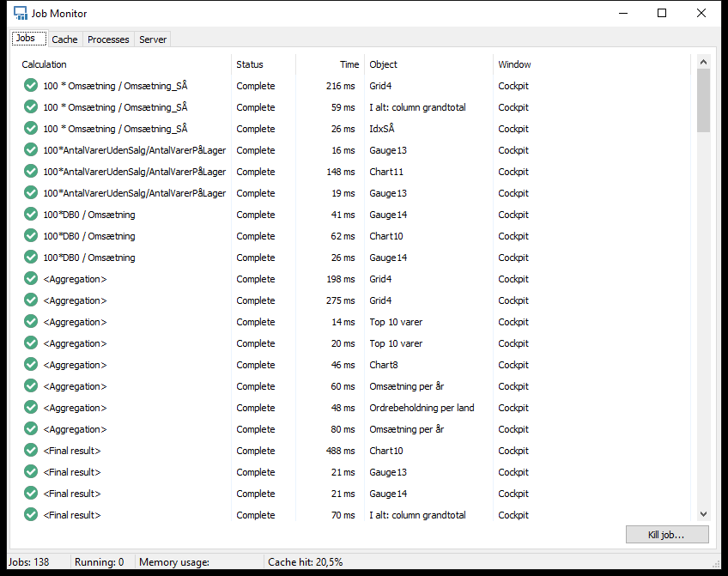Switch to the Jobs tab

29,38
